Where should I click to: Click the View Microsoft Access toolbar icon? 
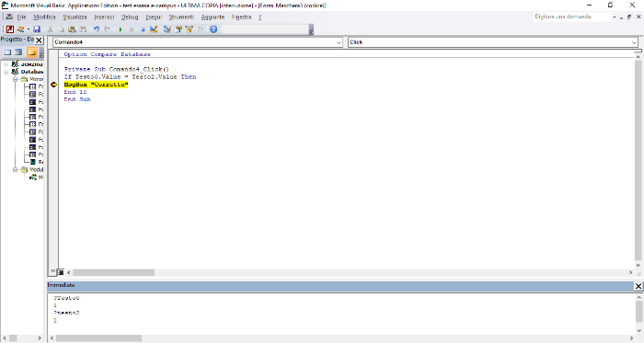(10, 29)
